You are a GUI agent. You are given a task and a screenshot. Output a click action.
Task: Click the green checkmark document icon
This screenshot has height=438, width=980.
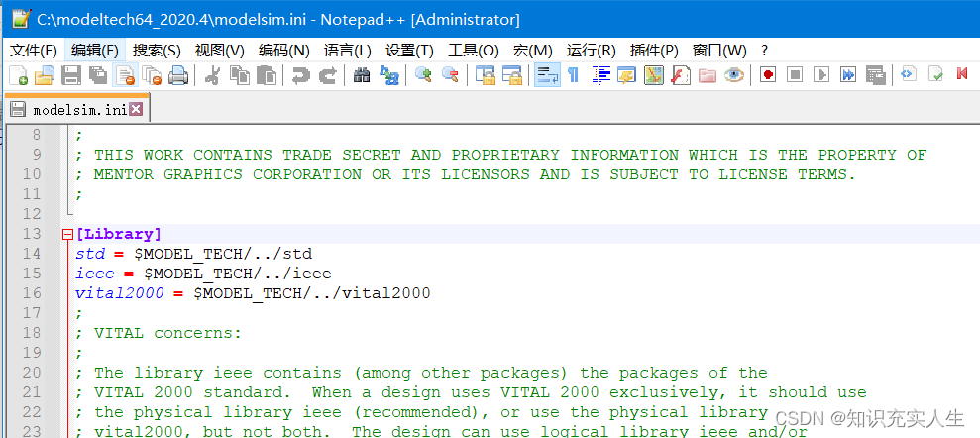935,75
